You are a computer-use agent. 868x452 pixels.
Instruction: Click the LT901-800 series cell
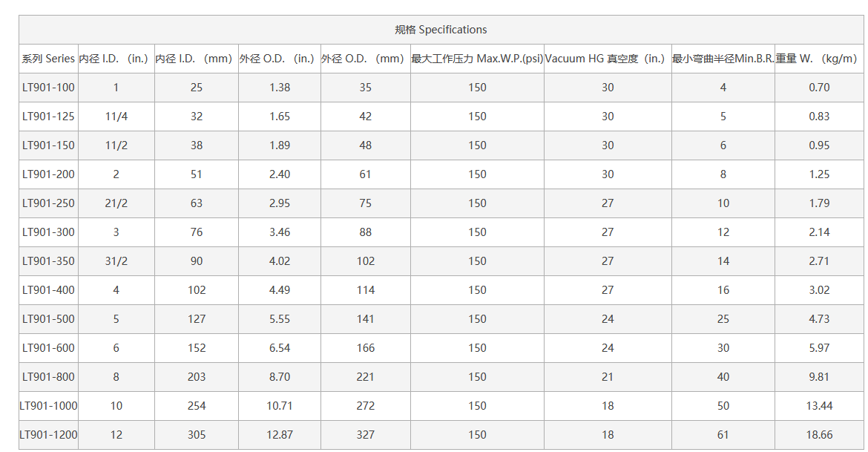49,377
